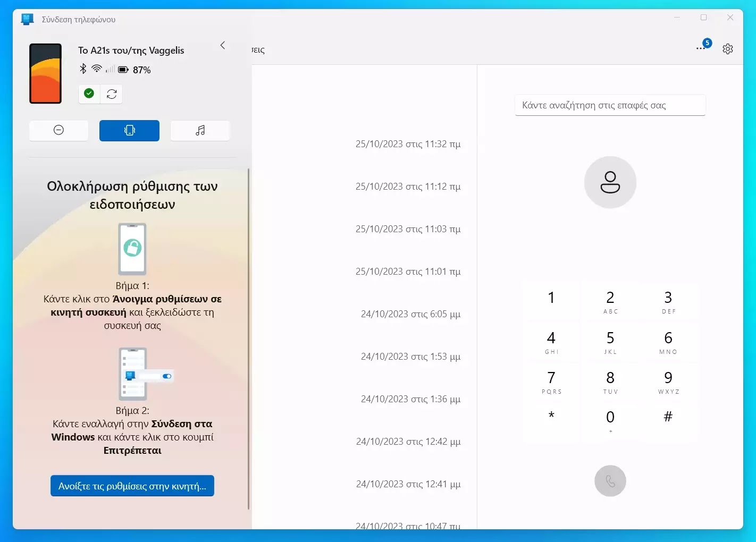Click the round phone call button
Image resolution: width=756 pixels, height=542 pixels.
[x=610, y=481]
